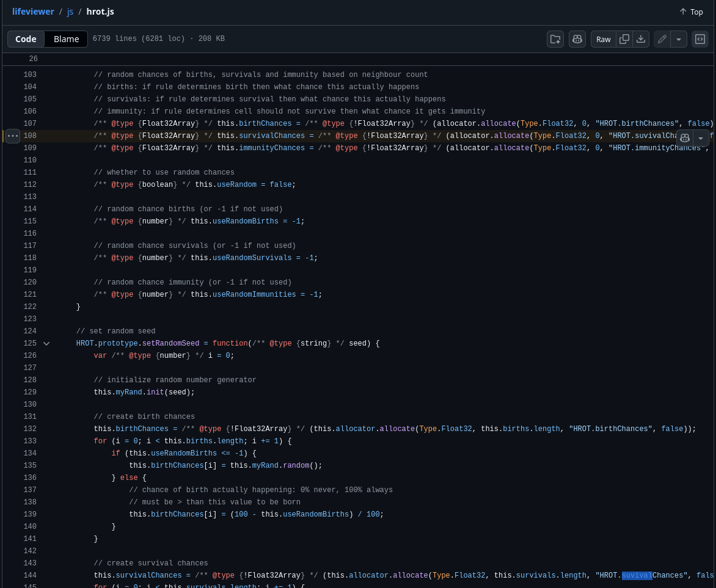Click 'useRandomImmunities' on line 121
Viewport: 716px width, 588px height.
click(x=254, y=295)
